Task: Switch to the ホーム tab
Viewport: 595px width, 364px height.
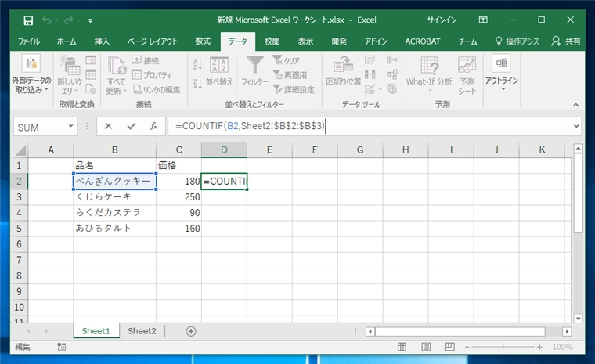Action: [x=67, y=41]
